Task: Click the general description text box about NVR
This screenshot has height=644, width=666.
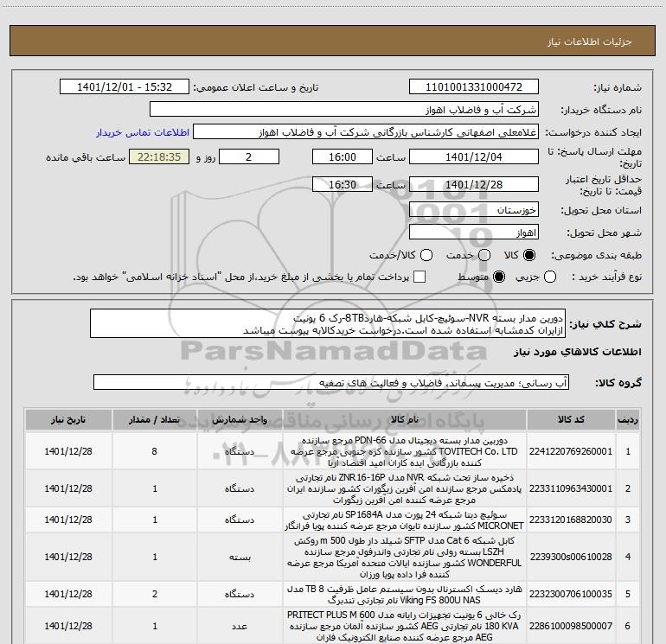Action: (x=328, y=323)
